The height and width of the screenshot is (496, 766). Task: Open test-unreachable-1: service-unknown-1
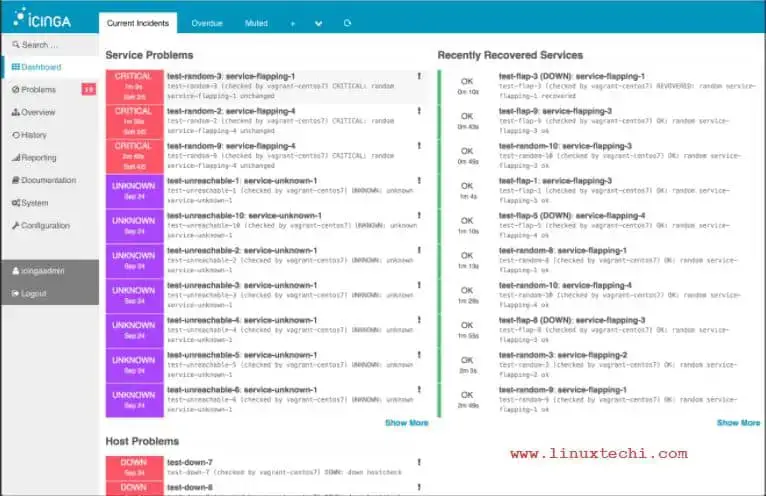coord(242,181)
